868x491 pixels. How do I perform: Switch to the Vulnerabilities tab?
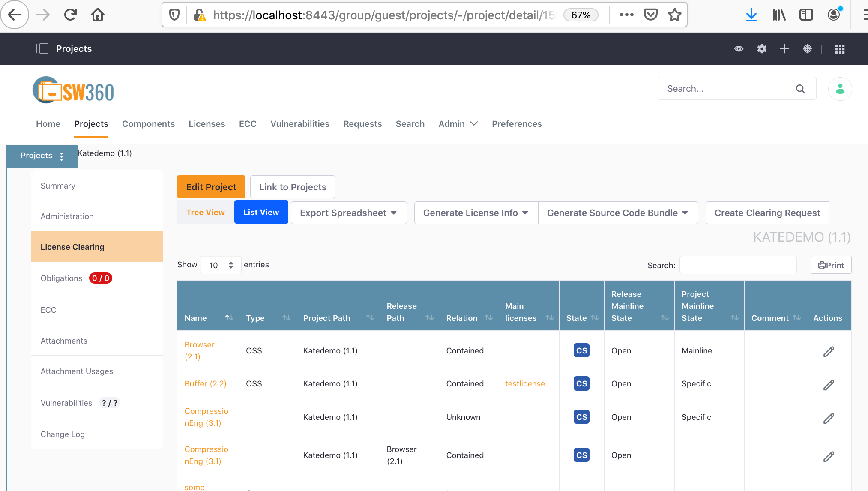[299, 124]
